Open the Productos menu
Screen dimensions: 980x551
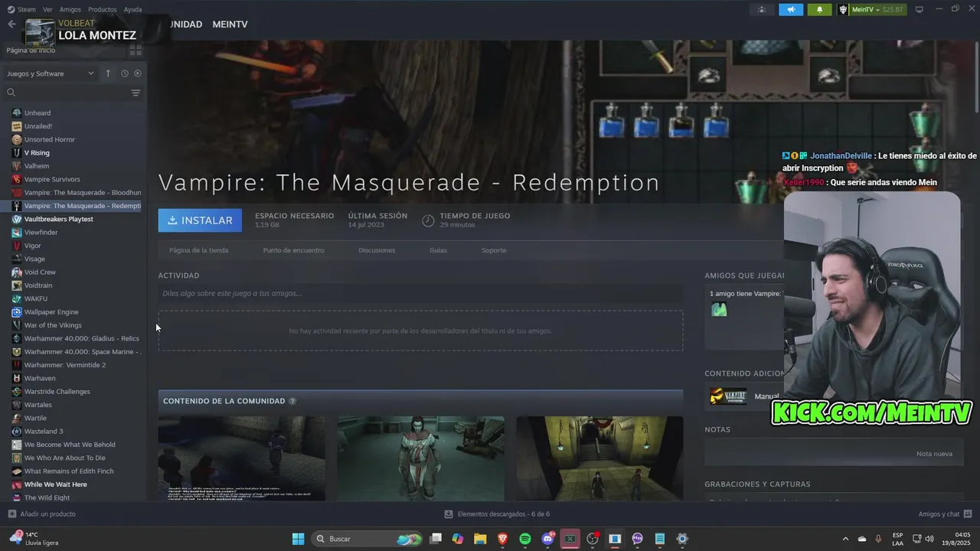click(x=102, y=9)
